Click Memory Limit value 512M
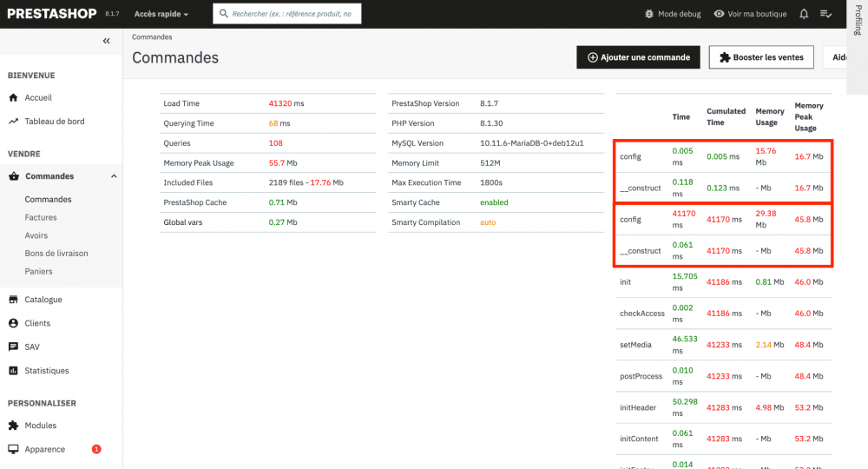 click(490, 162)
